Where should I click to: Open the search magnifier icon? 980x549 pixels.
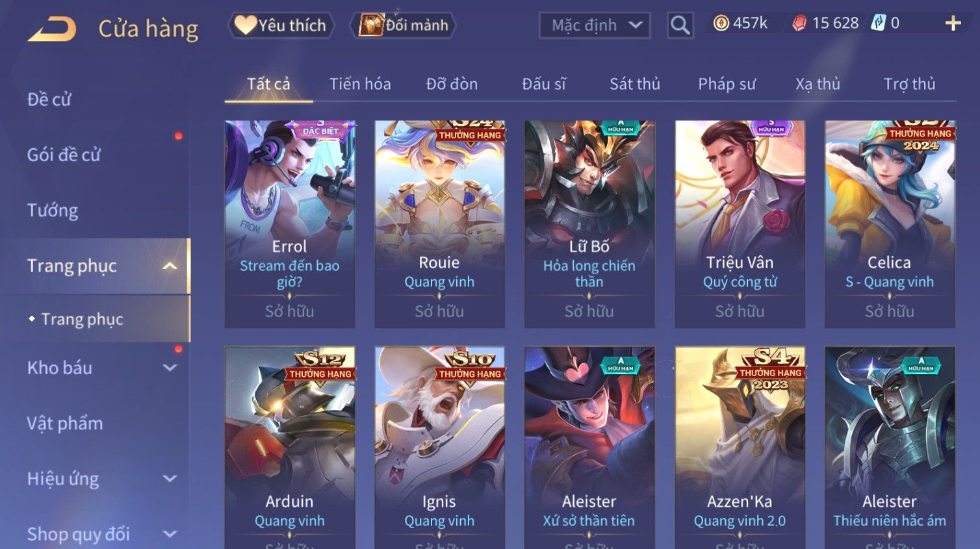[680, 25]
